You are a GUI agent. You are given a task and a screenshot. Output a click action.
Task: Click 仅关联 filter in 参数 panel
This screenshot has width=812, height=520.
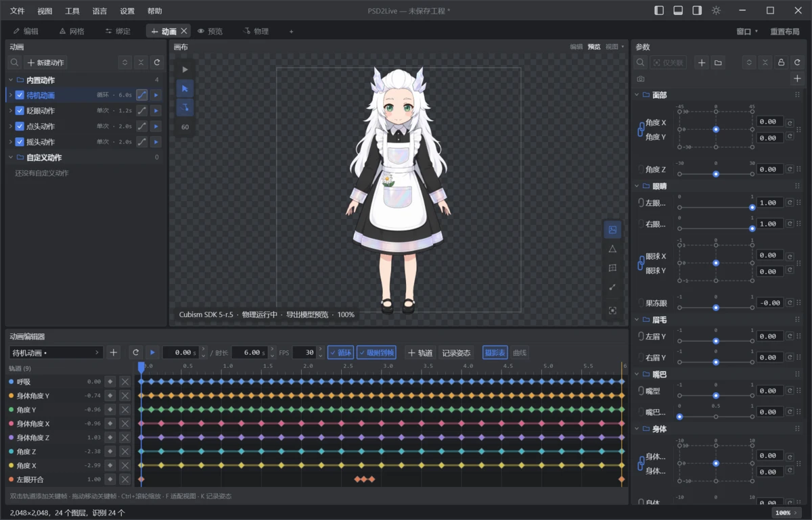pyautogui.click(x=669, y=62)
